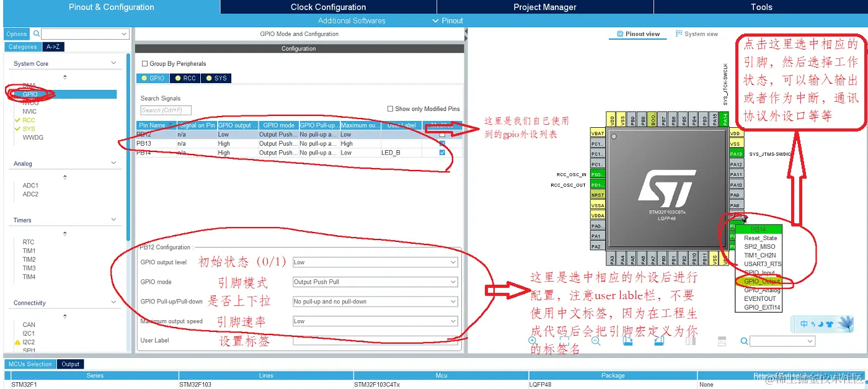Select the PA1 pin on the chip's left edge
868x389 pixels.
tap(597, 236)
